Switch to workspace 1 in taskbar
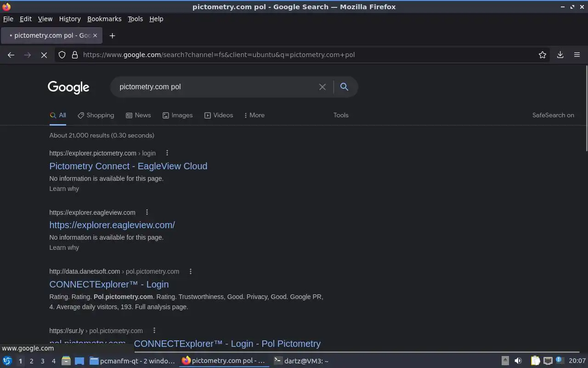588x368 pixels. coord(20,361)
